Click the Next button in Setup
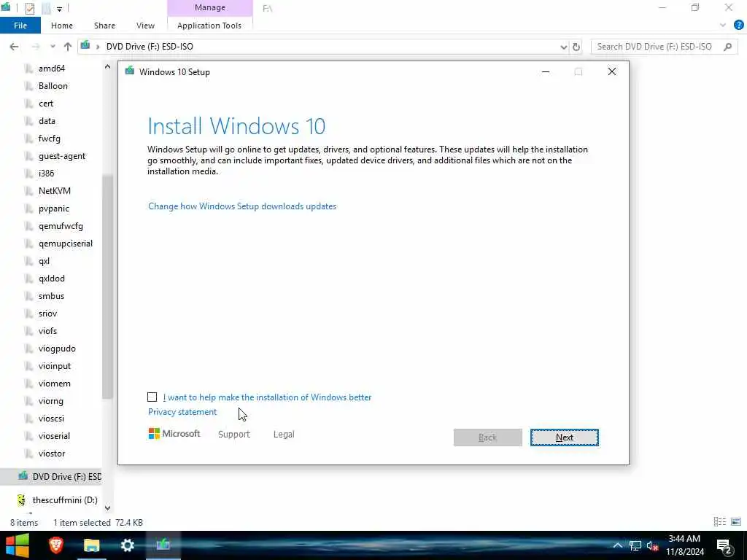 (x=564, y=437)
